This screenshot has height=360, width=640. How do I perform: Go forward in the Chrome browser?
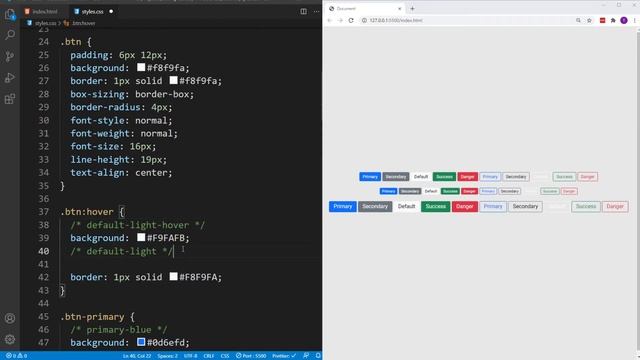point(340,20)
